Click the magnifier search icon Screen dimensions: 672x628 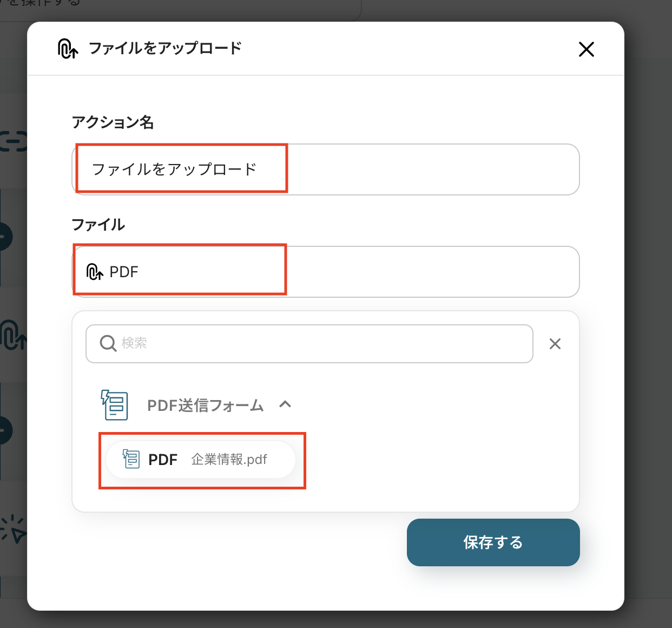coord(108,343)
